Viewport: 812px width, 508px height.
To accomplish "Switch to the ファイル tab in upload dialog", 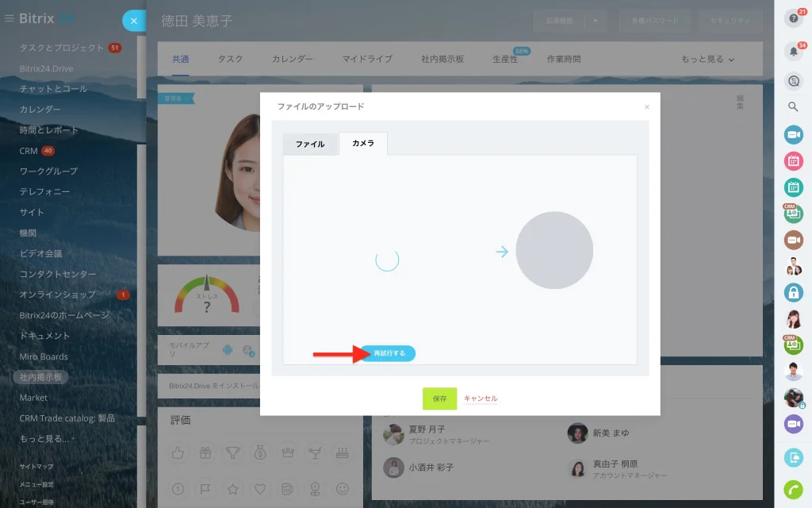I will pyautogui.click(x=310, y=144).
